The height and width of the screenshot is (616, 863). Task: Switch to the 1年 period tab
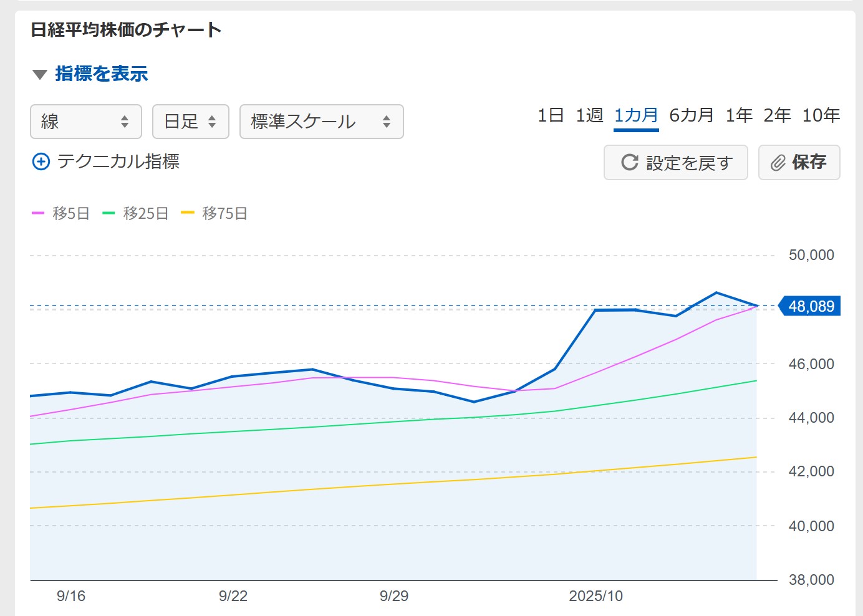[x=739, y=115]
